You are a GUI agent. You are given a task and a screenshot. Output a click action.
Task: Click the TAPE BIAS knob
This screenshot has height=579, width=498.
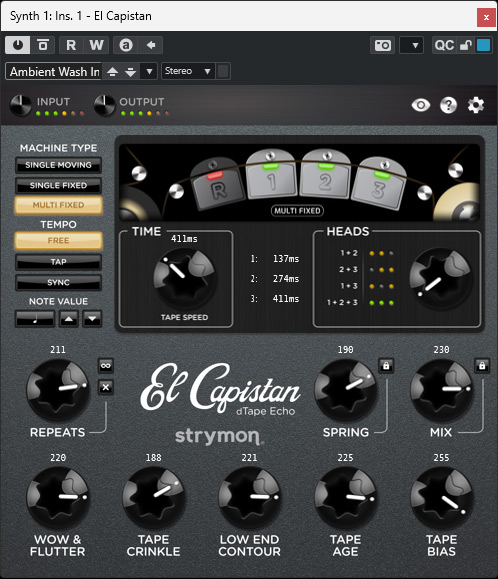(x=442, y=498)
